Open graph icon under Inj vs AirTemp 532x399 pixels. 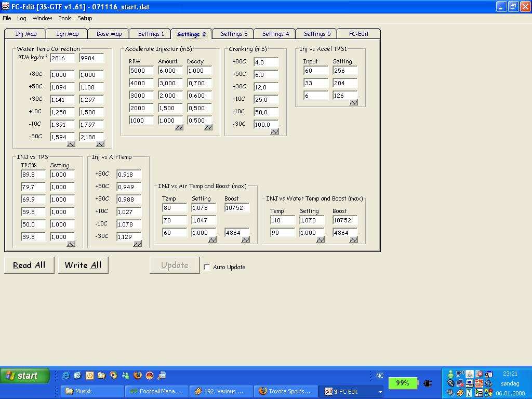(x=138, y=244)
